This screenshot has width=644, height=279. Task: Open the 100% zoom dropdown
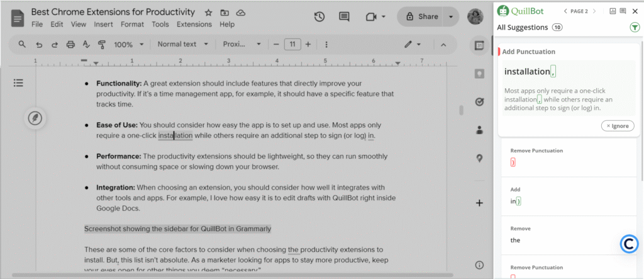(128, 45)
